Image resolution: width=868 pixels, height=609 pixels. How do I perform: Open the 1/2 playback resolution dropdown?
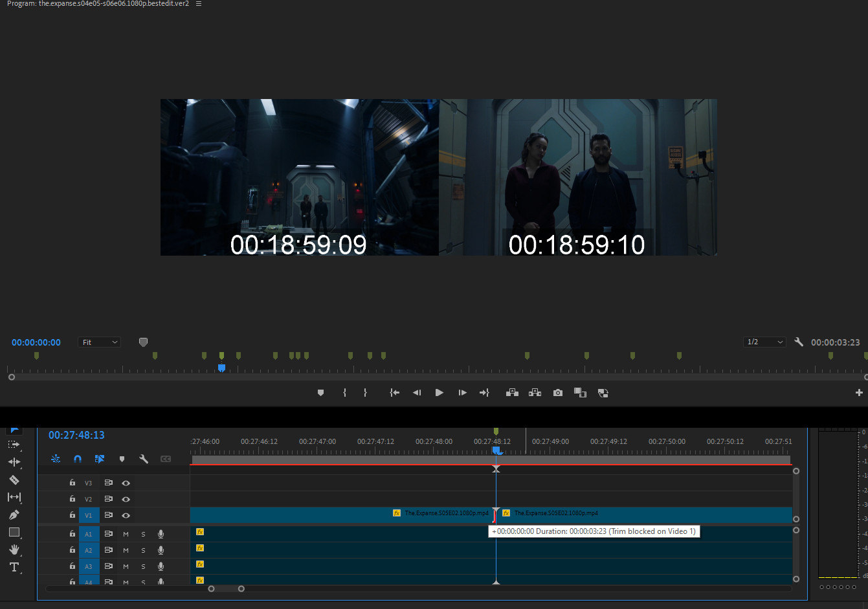pyautogui.click(x=764, y=342)
